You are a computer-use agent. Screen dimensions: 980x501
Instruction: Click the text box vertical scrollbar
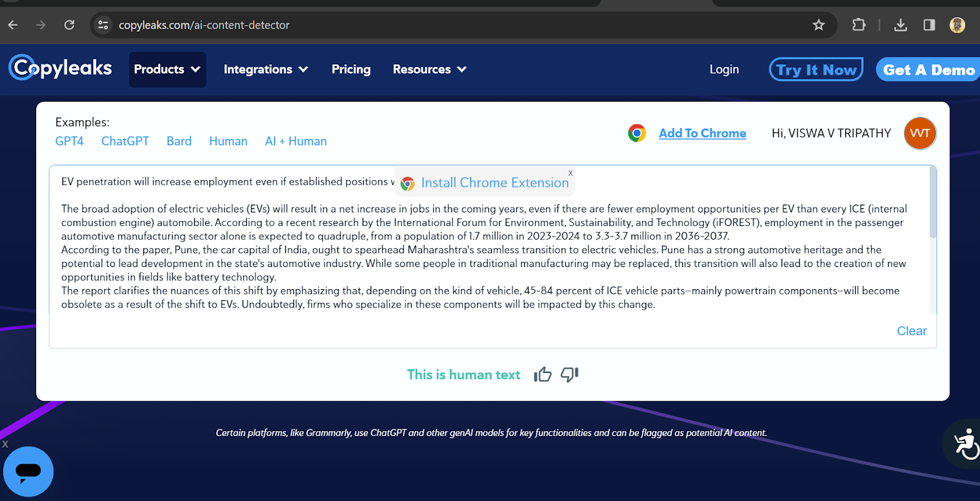coord(933,202)
